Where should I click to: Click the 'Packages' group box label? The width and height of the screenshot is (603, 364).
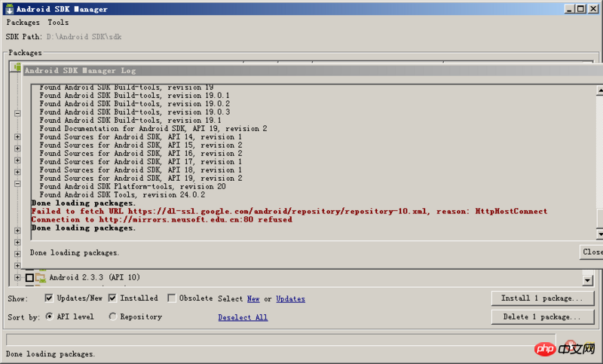click(25, 53)
